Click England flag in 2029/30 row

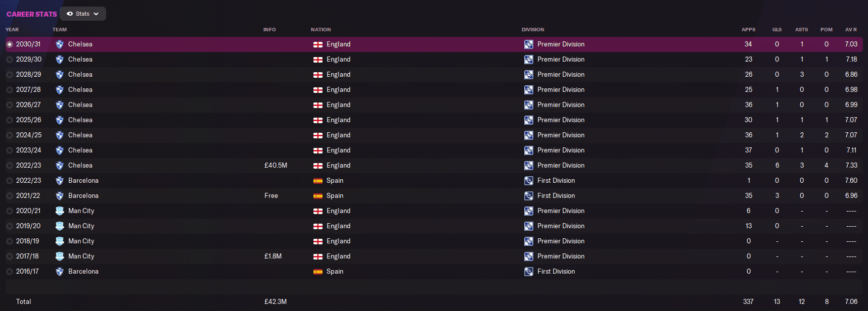coord(318,60)
